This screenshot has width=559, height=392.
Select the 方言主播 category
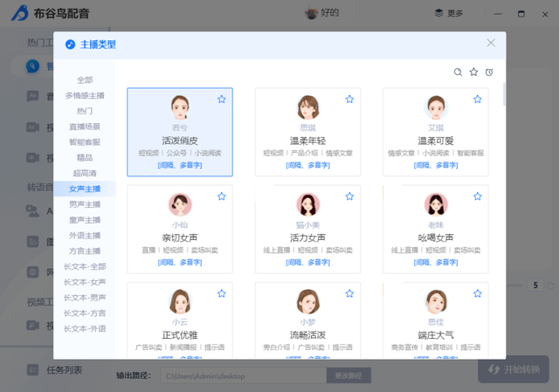point(85,251)
